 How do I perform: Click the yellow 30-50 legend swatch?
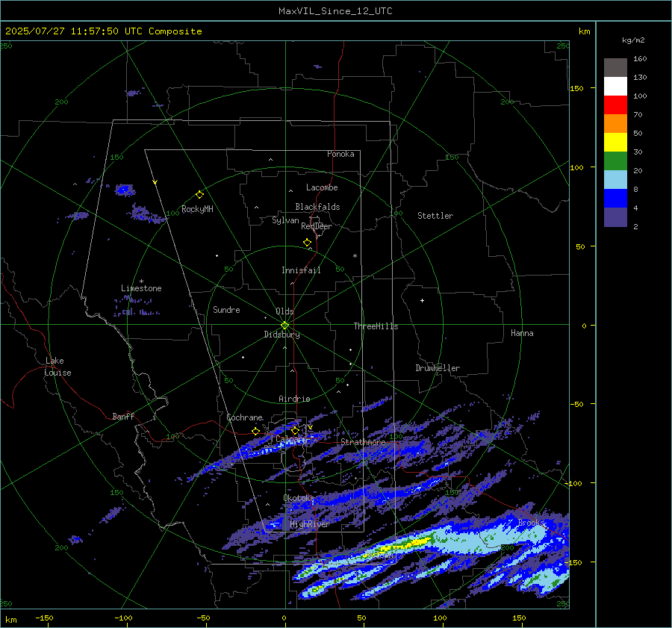615,143
